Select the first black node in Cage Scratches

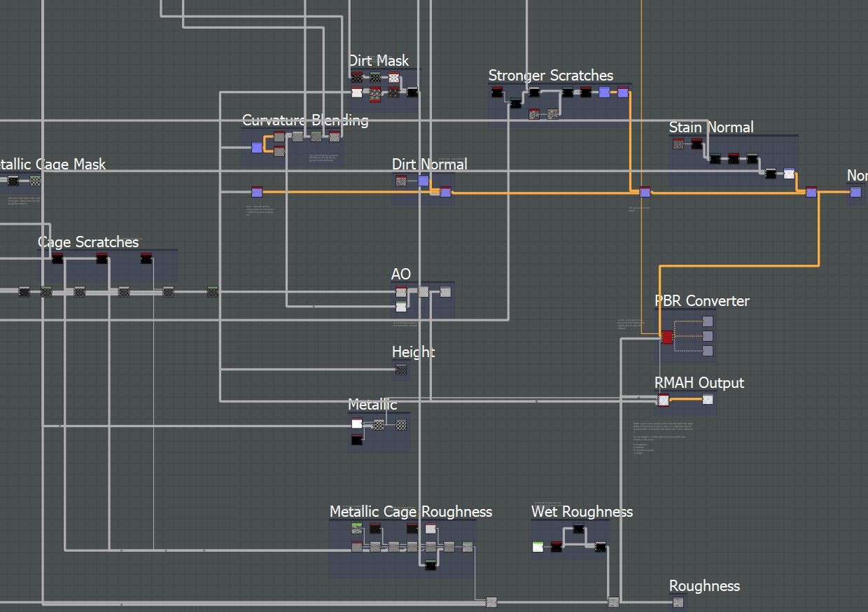click(57, 259)
